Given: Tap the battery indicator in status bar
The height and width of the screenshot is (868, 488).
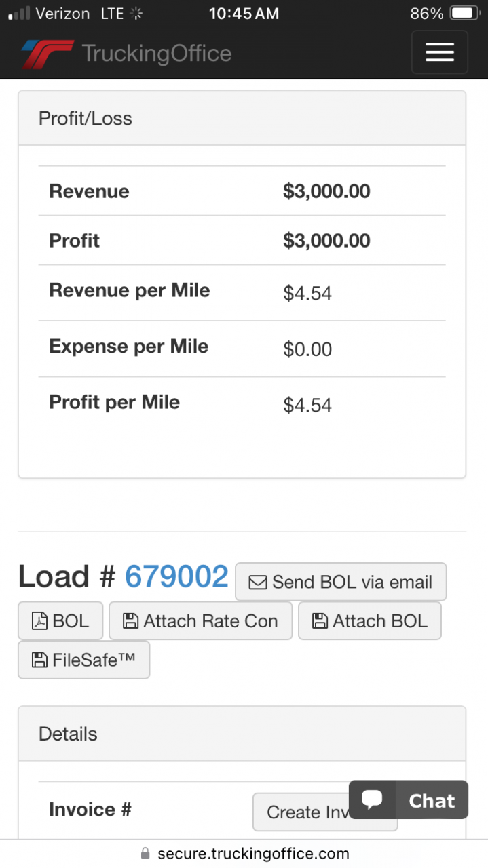Looking at the screenshot, I should coord(465,14).
